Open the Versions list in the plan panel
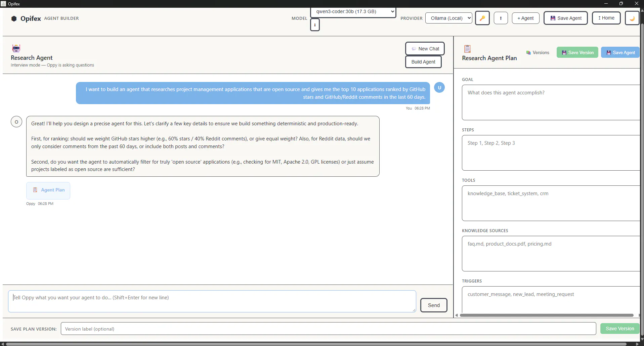The height and width of the screenshot is (346, 644). pyautogui.click(x=538, y=53)
